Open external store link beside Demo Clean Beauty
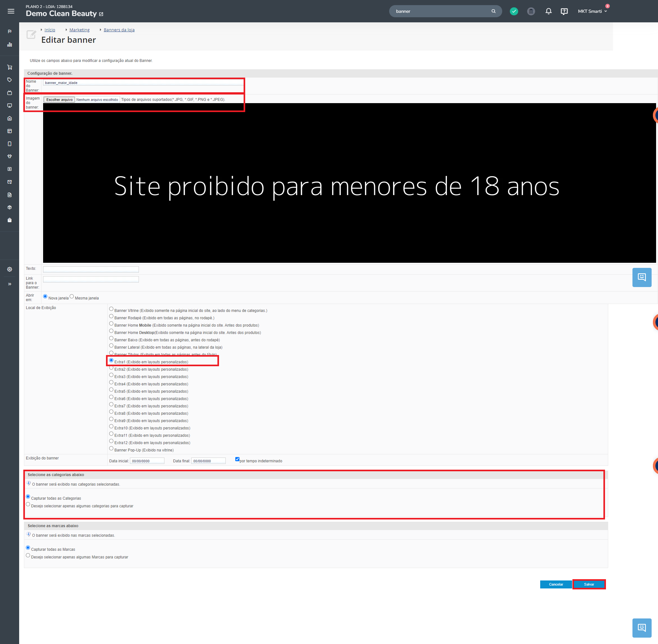Viewport: 658px width, 644px height. (x=101, y=14)
